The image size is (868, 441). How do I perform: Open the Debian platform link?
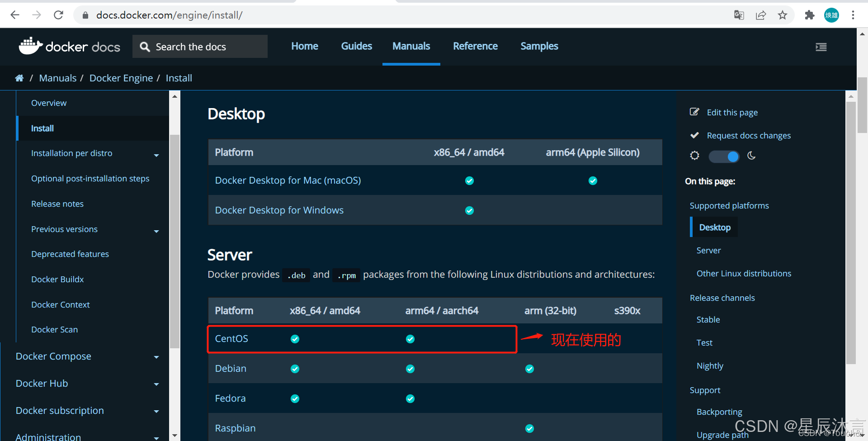(231, 369)
